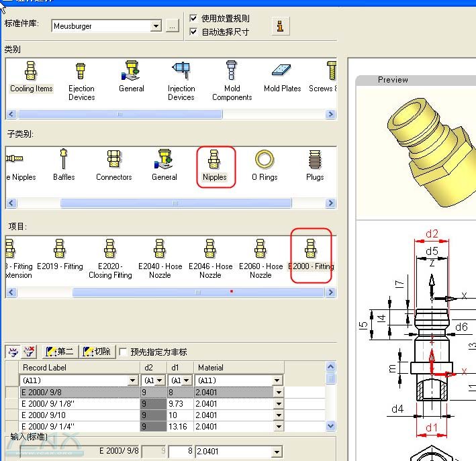The image size is (476, 461).
Task: Expand the Record Label filter dropdown
Action: pyautogui.click(x=132, y=380)
